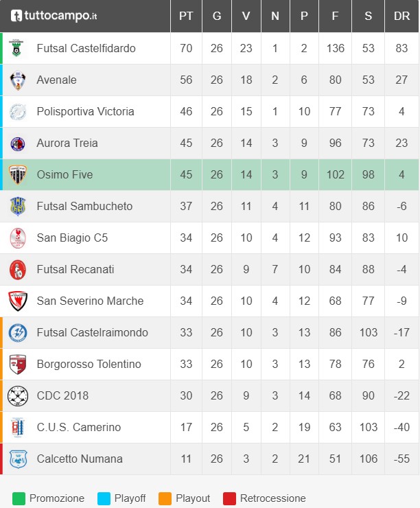Image resolution: width=420 pixels, height=508 pixels.
Task: Click the Futsal Recanati red crest
Action: [x=16, y=270]
